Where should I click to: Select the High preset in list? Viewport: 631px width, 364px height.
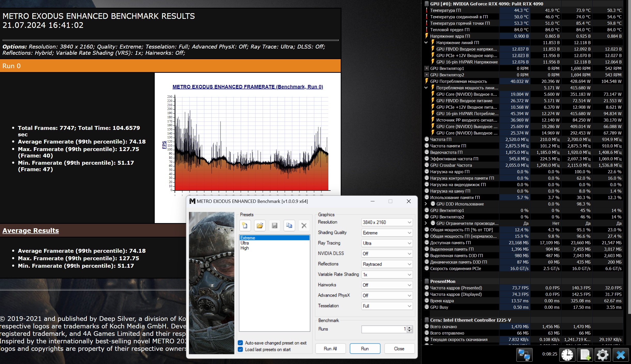[x=245, y=248]
